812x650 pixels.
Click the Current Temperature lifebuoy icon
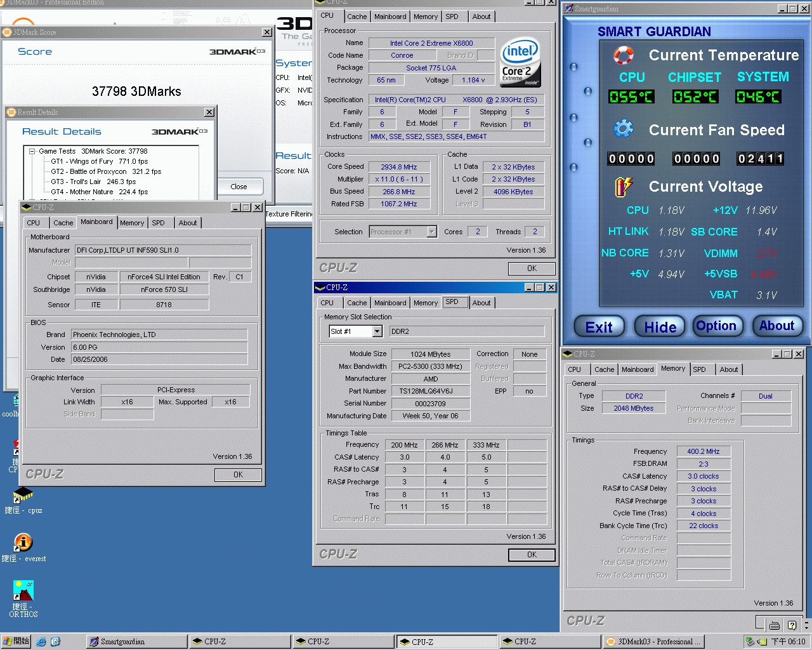pos(624,55)
